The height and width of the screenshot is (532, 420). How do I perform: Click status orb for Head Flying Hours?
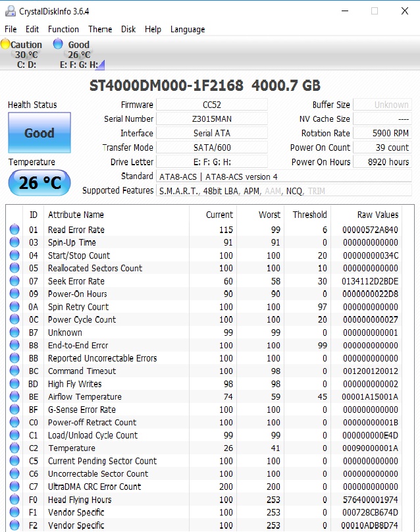(14, 500)
